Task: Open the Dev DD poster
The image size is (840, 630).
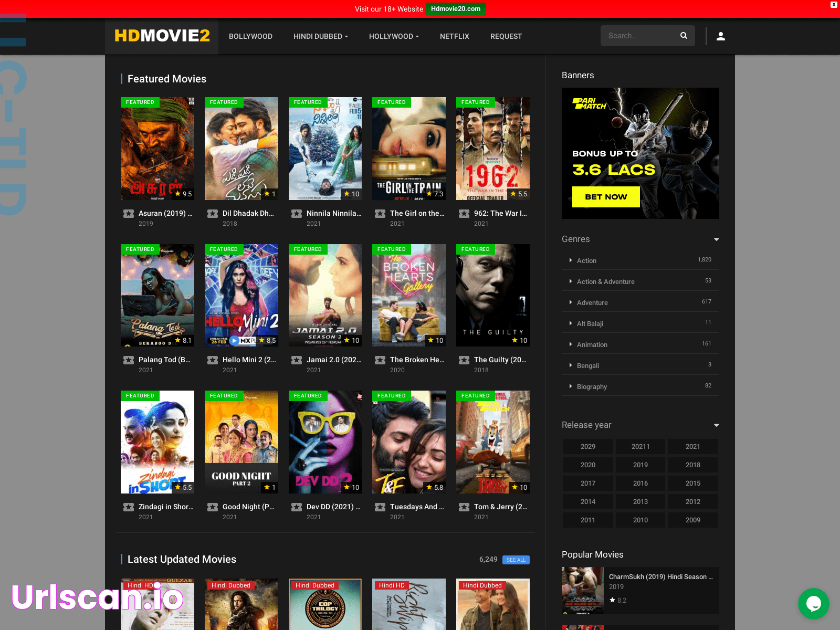Action: (x=325, y=442)
